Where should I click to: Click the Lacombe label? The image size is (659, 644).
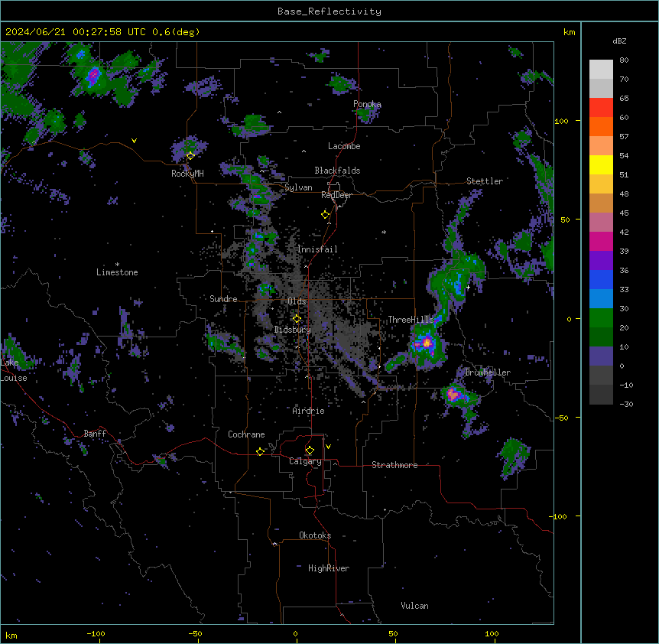click(x=344, y=146)
